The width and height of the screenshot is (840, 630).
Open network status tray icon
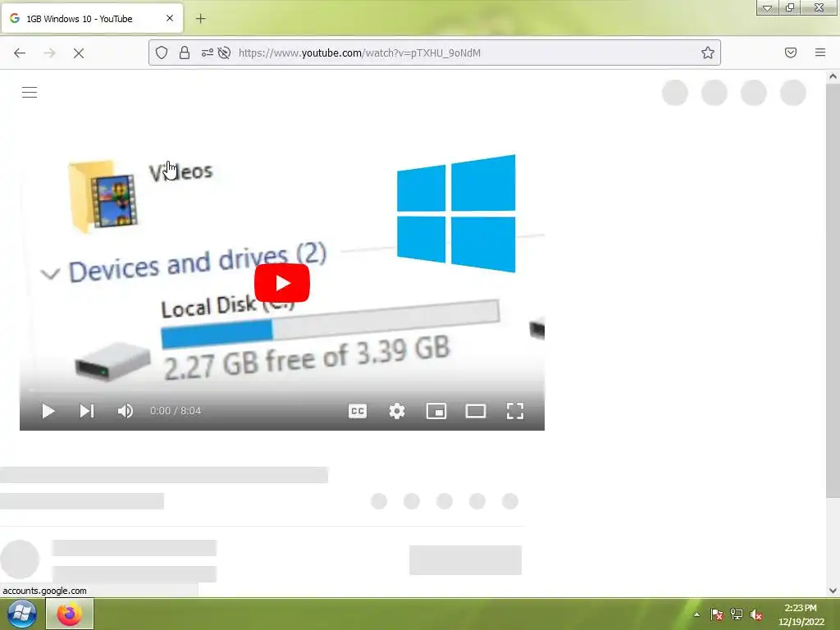pyautogui.click(x=737, y=614)
